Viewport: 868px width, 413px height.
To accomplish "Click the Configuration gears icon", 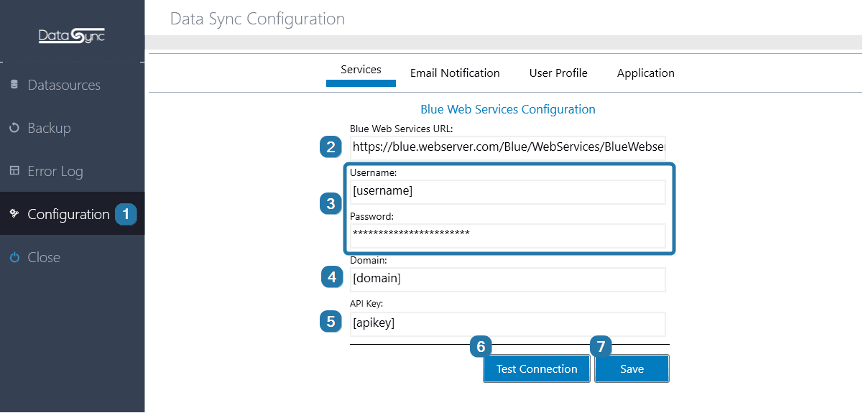I will [14, 214].
